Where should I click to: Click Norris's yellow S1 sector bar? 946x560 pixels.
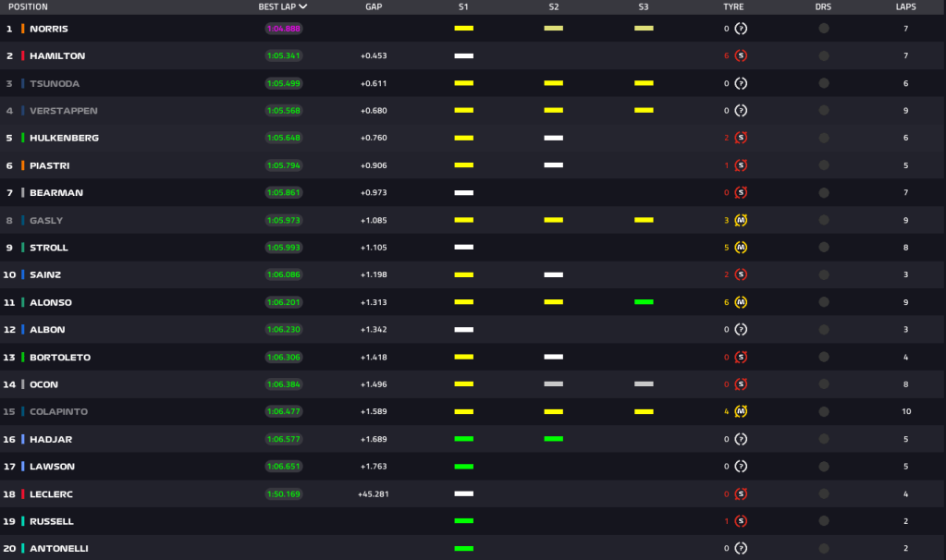464,29
